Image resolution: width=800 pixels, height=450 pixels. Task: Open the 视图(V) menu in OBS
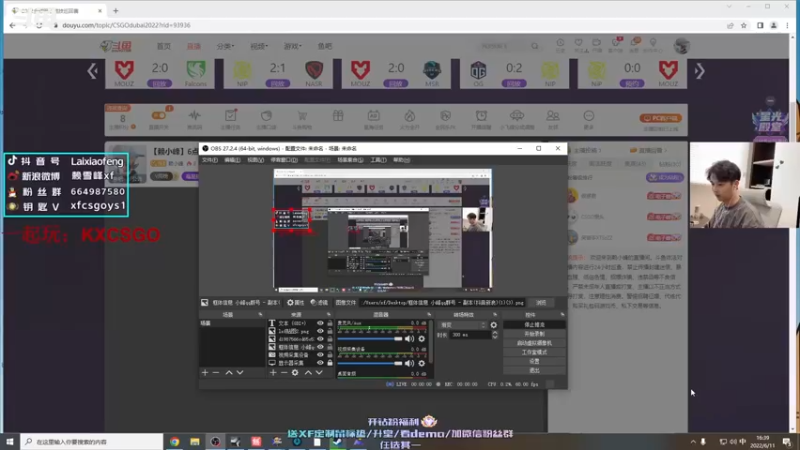point(256,160)
